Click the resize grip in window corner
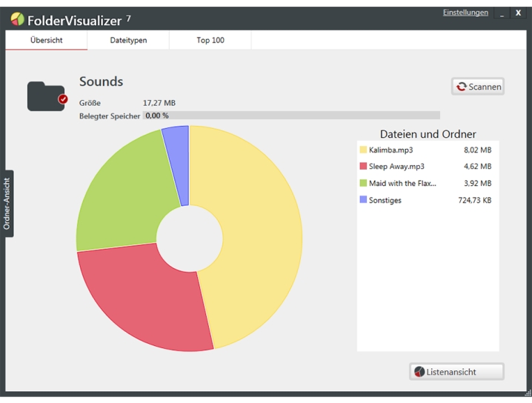Viewport: 532px width, 403px height. (x=528, y=393)
